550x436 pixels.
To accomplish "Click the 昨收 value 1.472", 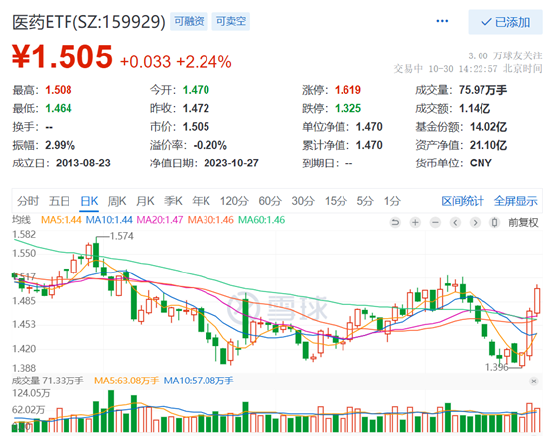I will [196, 108].
